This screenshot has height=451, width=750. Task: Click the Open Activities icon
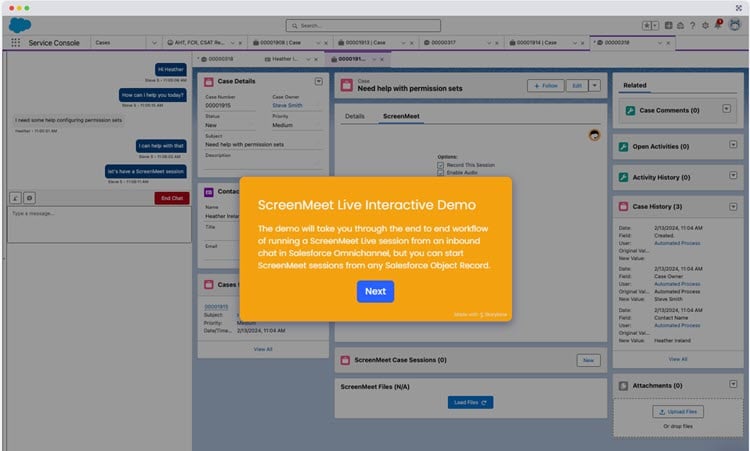click(623, 147)
